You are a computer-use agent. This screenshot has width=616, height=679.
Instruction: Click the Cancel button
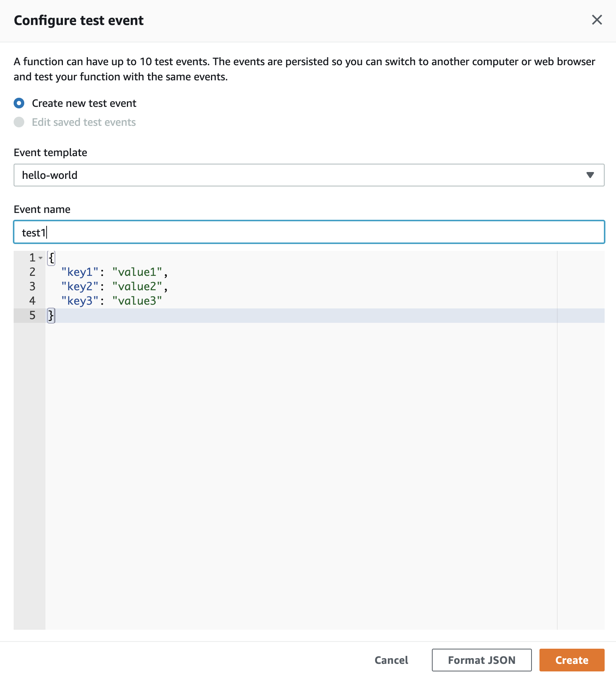pyautogui.click(x=391, y=660)
